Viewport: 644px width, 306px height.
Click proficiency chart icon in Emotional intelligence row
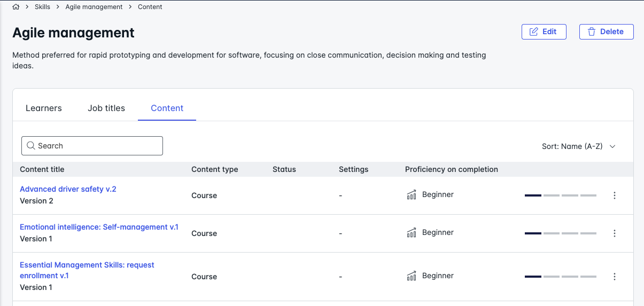[x=412, y=232]
